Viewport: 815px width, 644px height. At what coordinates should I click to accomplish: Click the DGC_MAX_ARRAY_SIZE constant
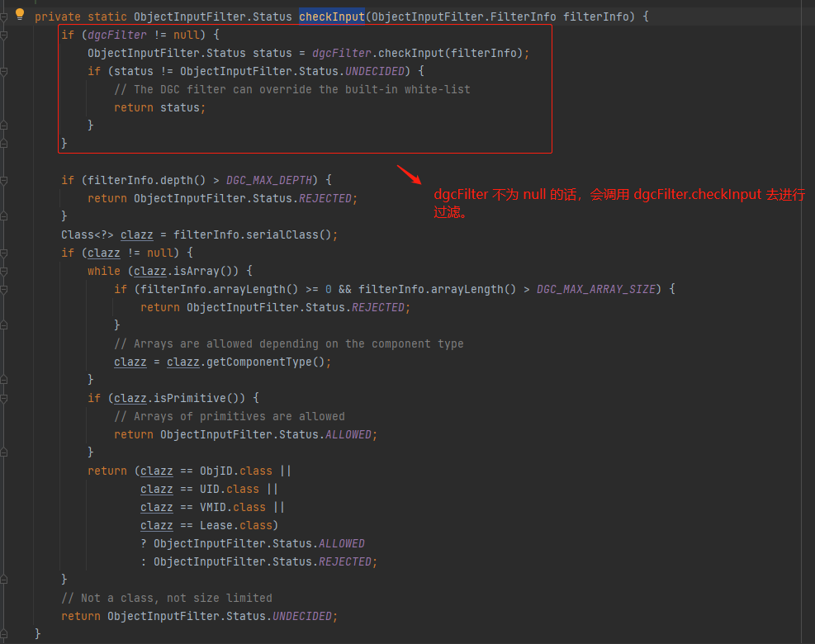pyautogui.click(x=597, y=289)
